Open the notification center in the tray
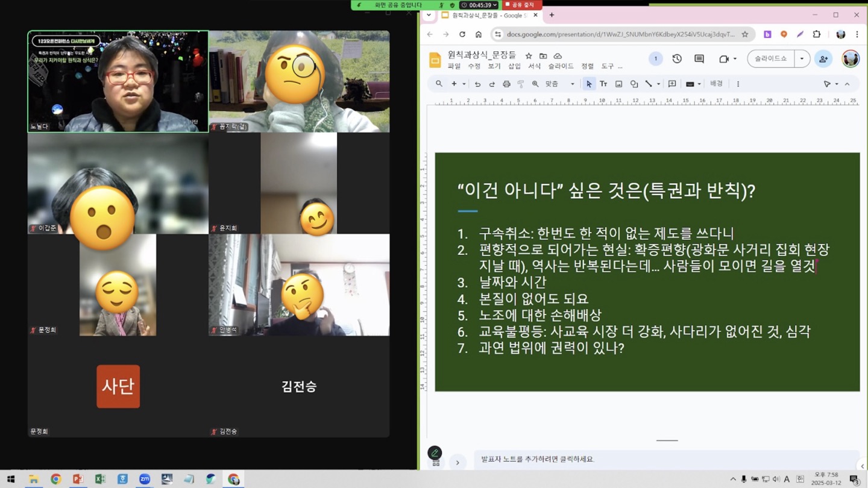 tap(854, 479)
